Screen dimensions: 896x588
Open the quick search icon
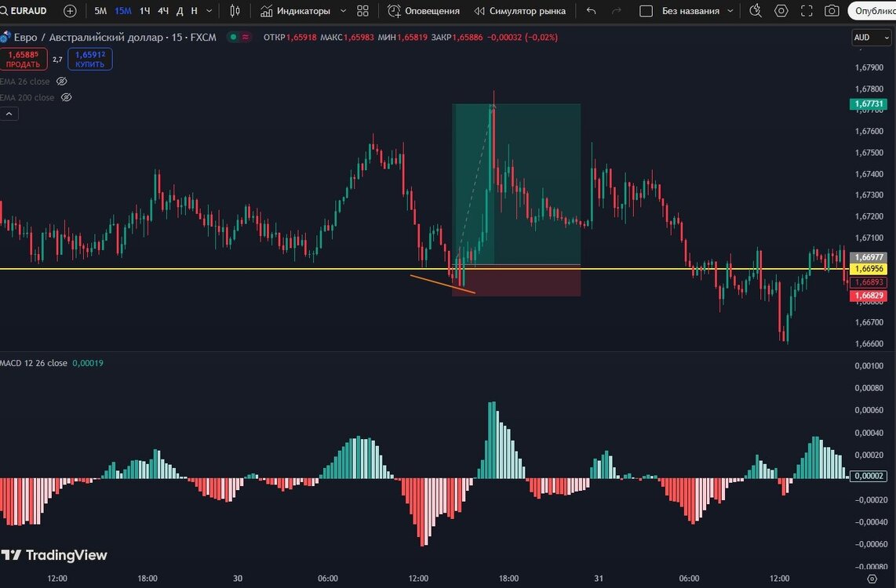756,11
